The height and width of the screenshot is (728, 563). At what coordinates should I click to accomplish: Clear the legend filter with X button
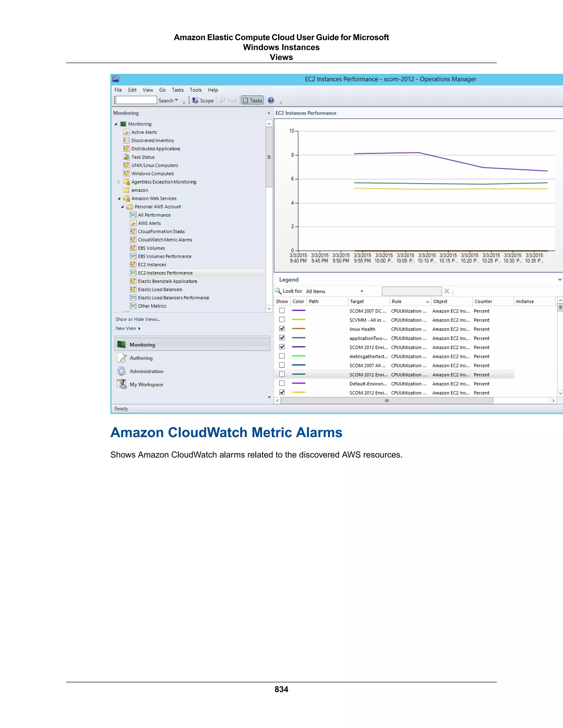click(x=447, y=291)
